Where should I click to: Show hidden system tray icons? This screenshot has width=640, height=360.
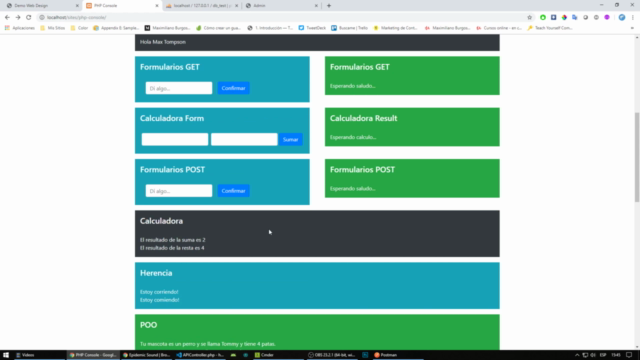(x=577, y=355)
